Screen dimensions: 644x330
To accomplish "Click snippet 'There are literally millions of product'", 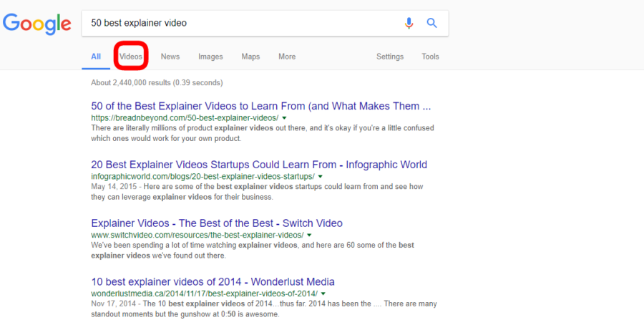I will (263, 133).
